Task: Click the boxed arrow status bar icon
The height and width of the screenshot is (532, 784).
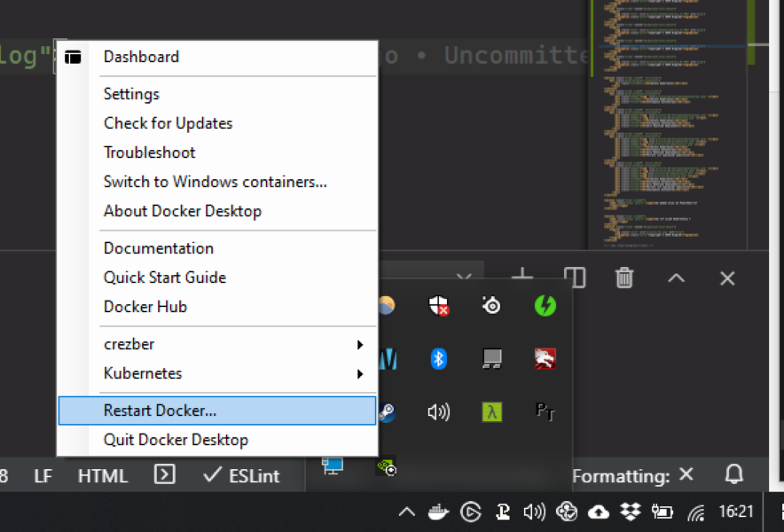Action: coord(164,474)
